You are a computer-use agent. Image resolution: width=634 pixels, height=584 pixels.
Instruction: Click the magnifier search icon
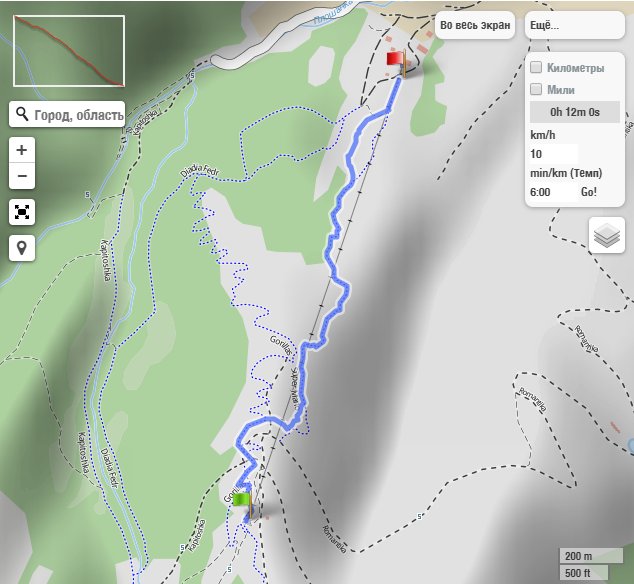coord(22,114)
